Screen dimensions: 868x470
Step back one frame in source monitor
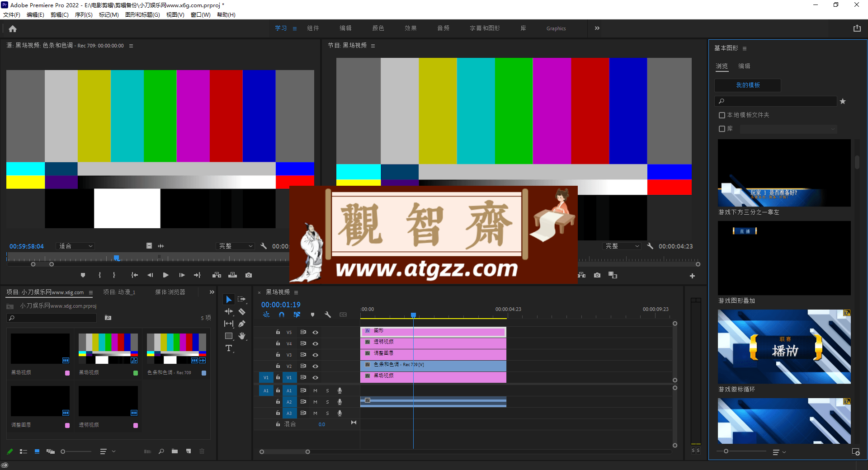[x=150, y=275]
